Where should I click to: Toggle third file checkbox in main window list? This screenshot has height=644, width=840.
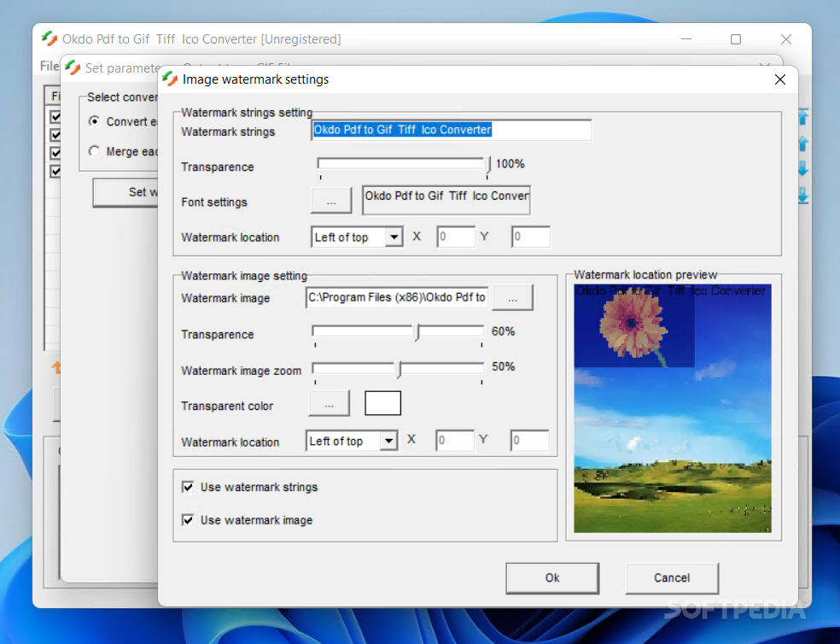coord(55,153)
